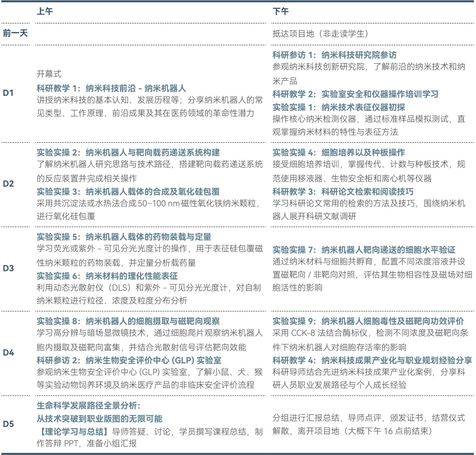This screenshot has height=455, width=476.
Task: Click the 前一天 row label
Action: pos(15,33)
